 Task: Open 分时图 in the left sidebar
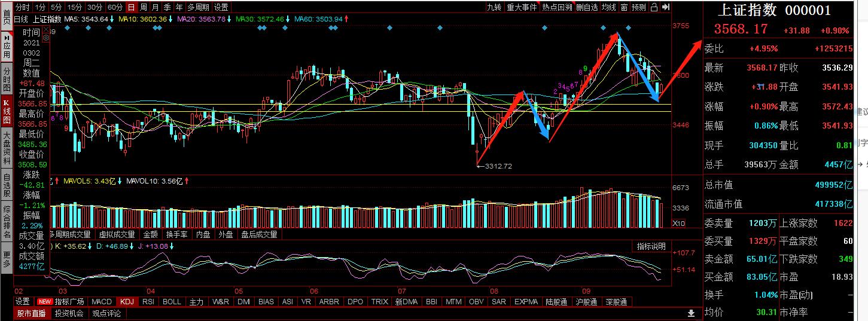click(x=7, y=79)
